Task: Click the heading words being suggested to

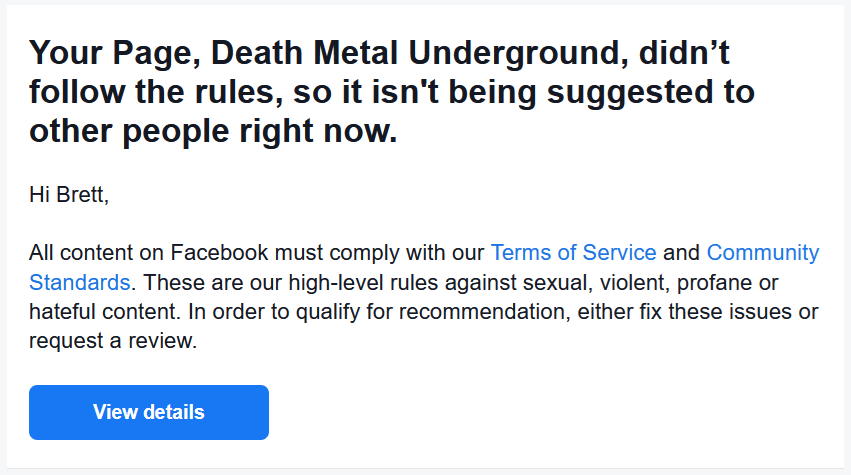Action: tap(601, 92)
